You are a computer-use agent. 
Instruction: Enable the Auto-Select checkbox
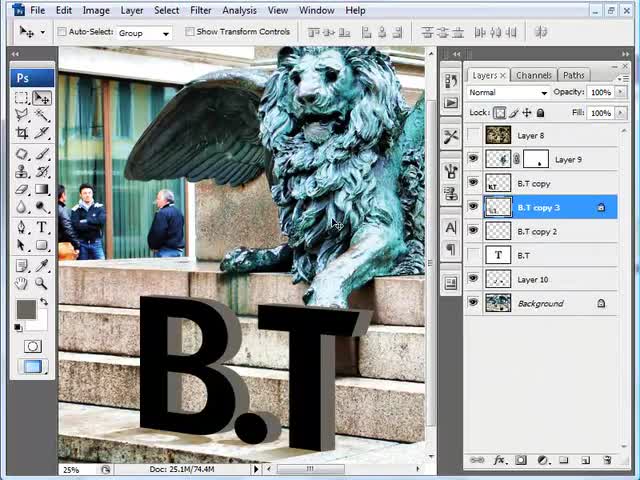62,32
